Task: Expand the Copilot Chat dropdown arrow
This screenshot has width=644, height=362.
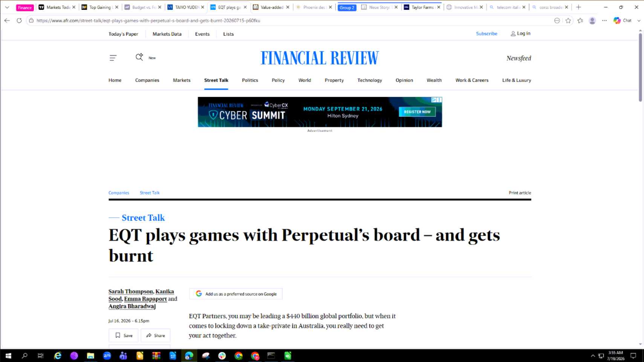Action: [639, 20]
